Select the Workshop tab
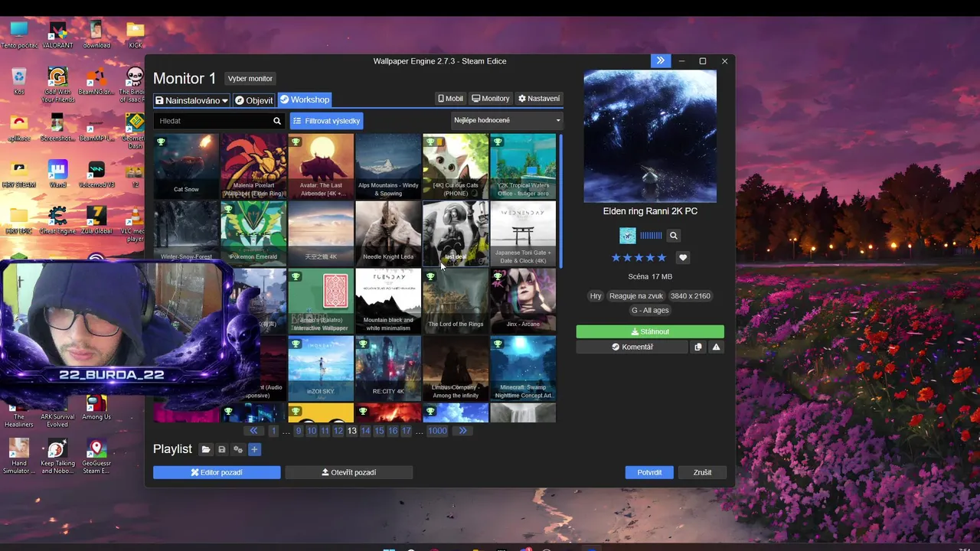Image resolution: width=980 pixels, height=551 pixels. pos(305,99)
